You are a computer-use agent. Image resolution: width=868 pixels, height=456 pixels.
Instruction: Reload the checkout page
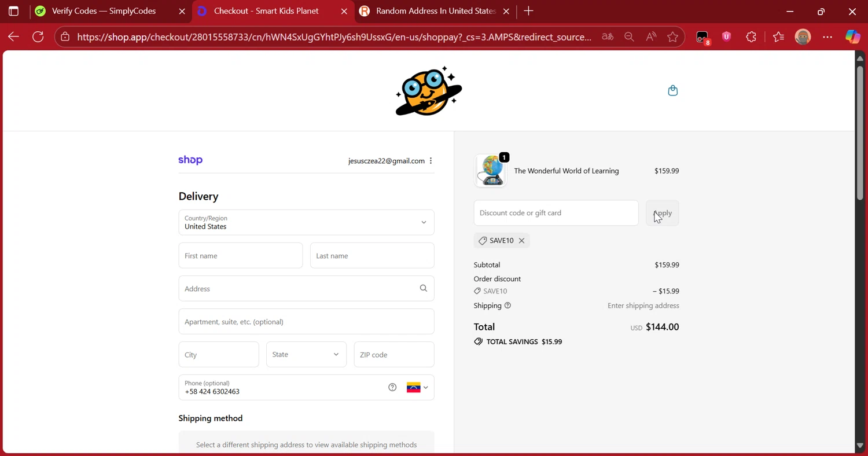[38, 37]
